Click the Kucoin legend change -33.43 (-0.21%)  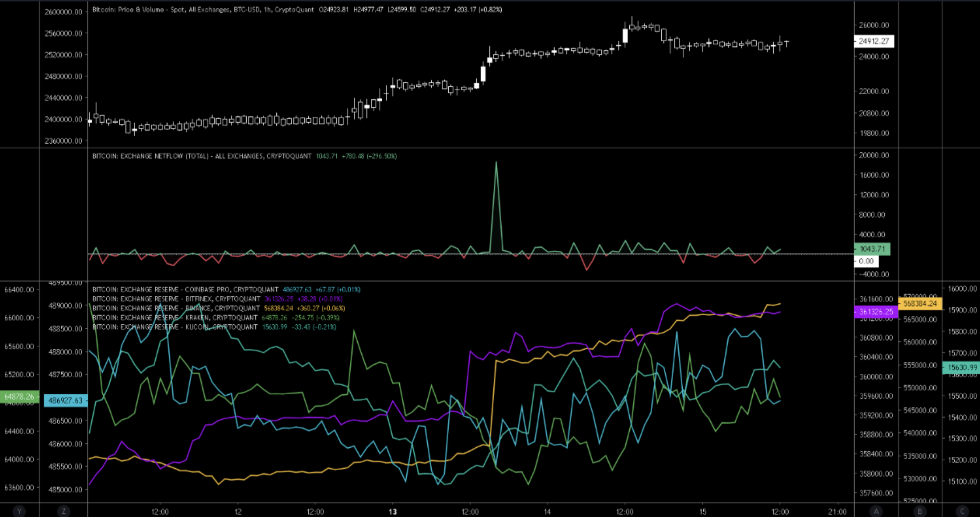coord(314,327)
